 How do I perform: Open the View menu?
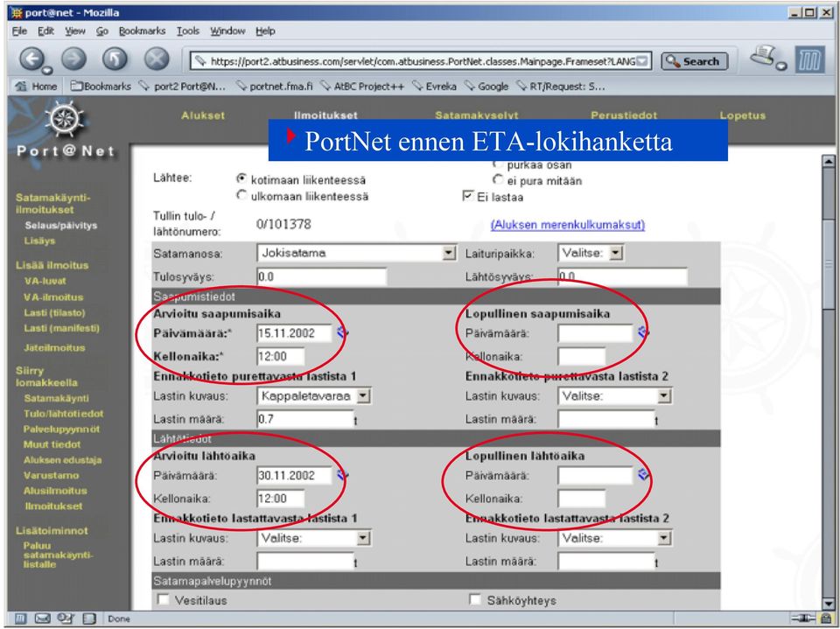(x=75, y=31)
